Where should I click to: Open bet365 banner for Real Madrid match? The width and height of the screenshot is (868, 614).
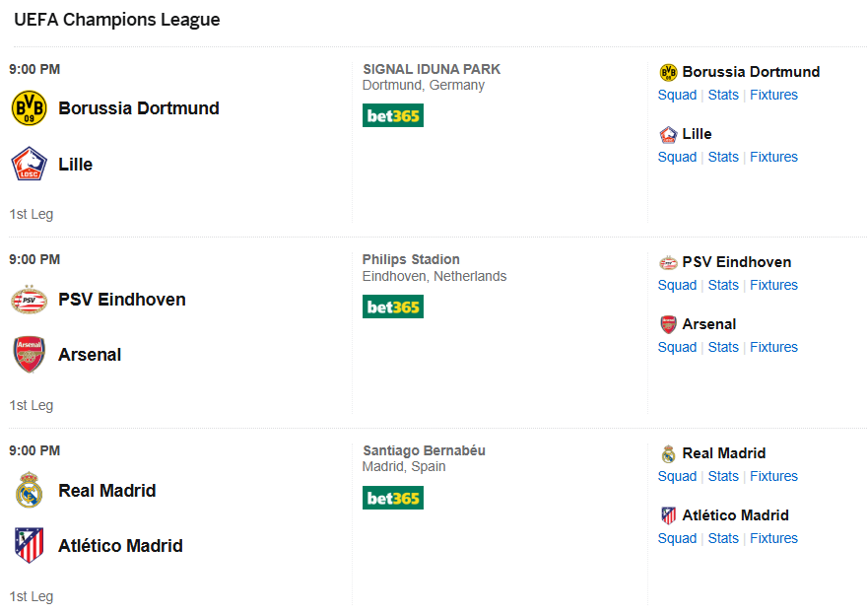coord(393,498)
